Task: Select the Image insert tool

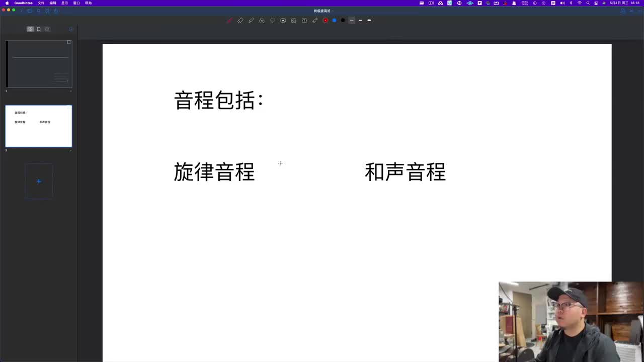Action: pos(293,21)
